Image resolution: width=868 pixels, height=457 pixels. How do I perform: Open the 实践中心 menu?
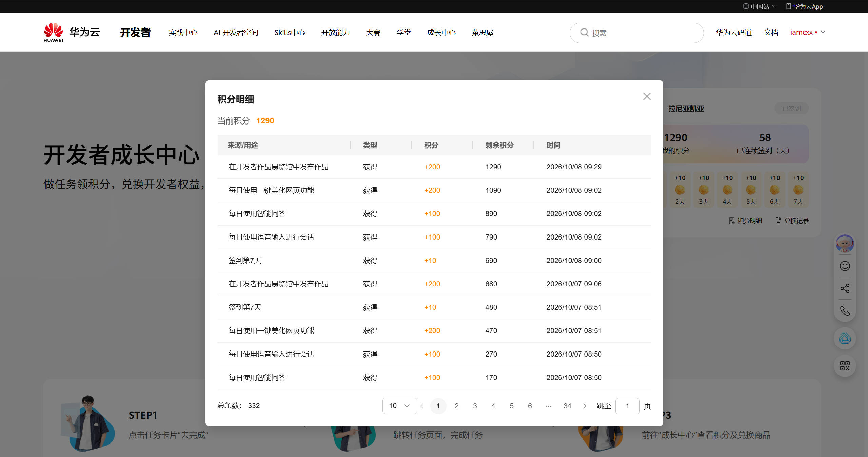(x=183, y=33)
